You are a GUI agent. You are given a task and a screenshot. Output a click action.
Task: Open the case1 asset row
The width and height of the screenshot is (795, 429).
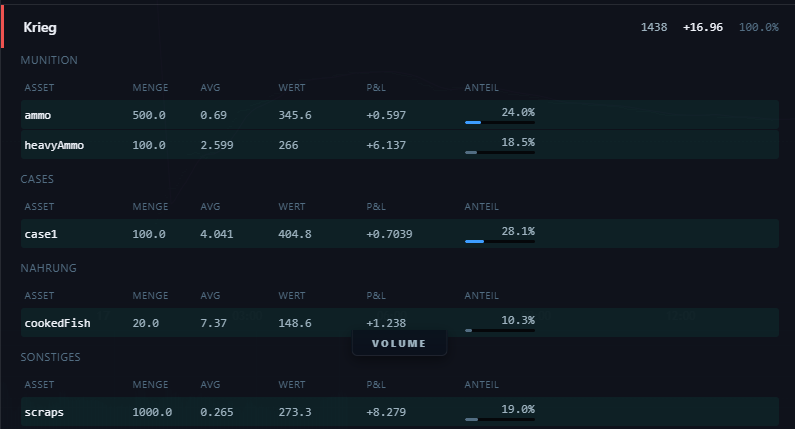(x=400, y=234)
